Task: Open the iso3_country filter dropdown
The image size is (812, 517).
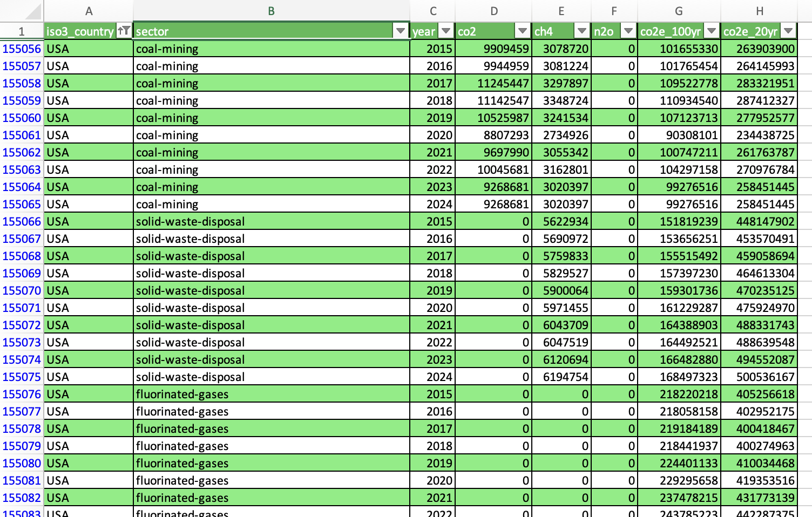Action: [124, 31]
